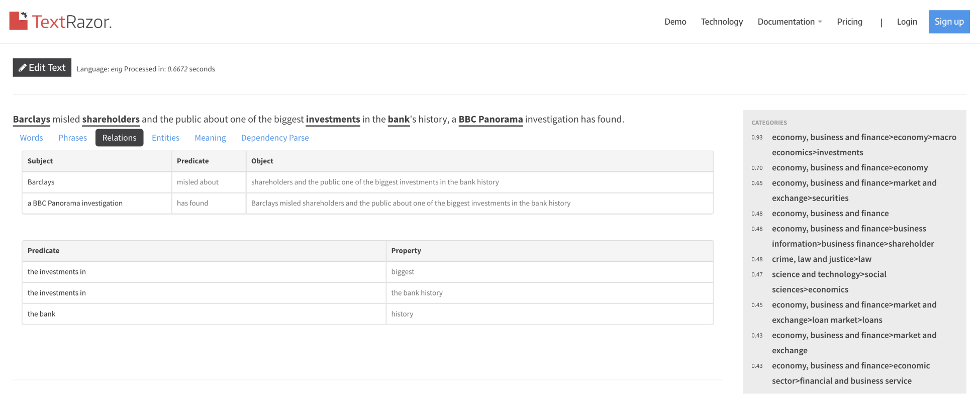Click the financial and business service category
This screenshot has height=399, width=980.
tap(851, 373)
